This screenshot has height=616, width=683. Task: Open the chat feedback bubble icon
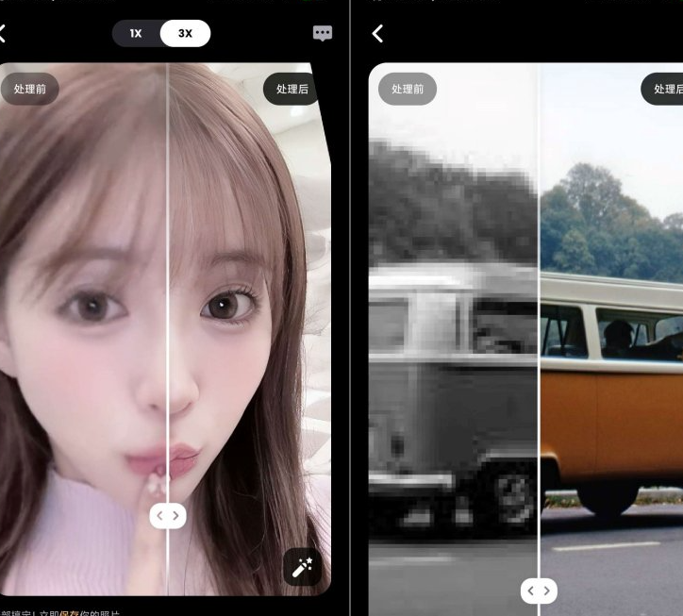click(x=323, y=33)
